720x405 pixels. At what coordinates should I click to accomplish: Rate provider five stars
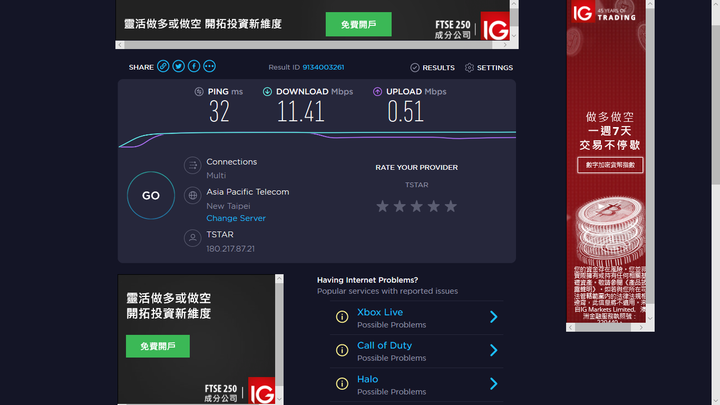[x=451, y=206]
